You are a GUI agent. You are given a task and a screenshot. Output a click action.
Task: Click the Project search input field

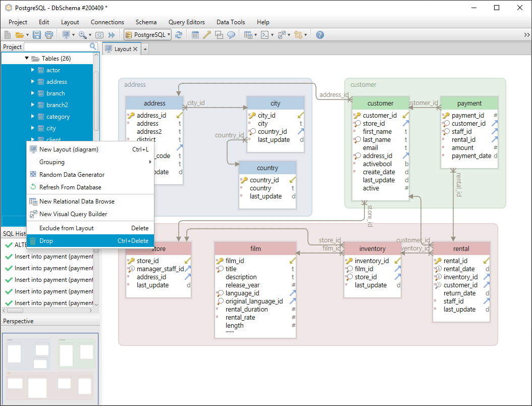[57, 46]
